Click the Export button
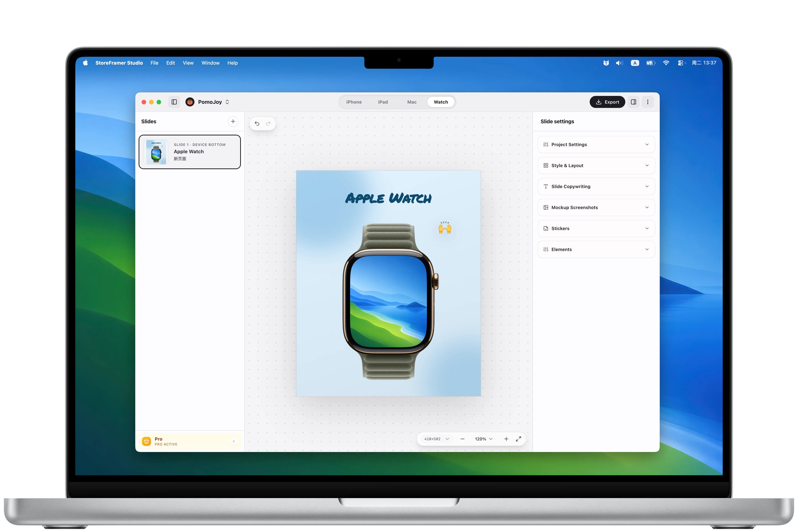The image size is (798, 532). pyautogui.click(x=607, y=102)
